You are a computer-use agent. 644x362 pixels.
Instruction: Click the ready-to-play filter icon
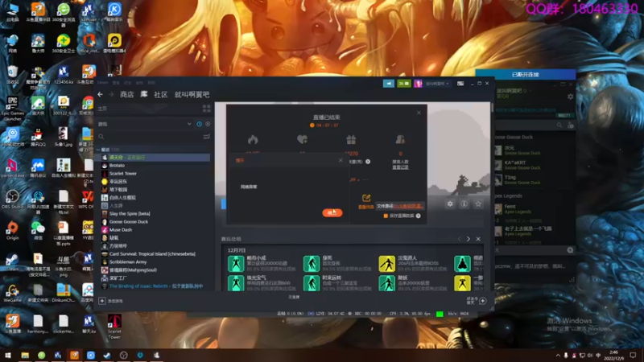click(208, 124)
